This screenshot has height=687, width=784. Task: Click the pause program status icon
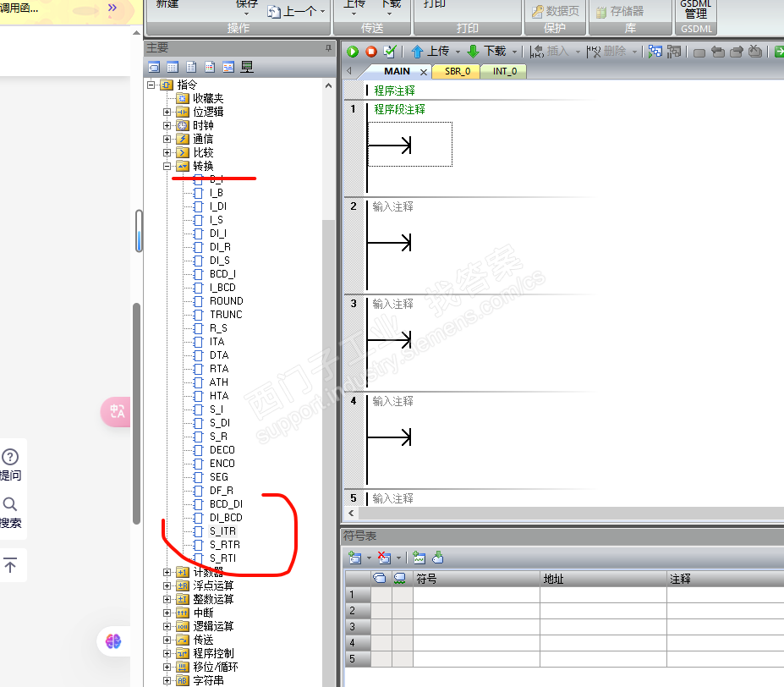coord(674,52)
